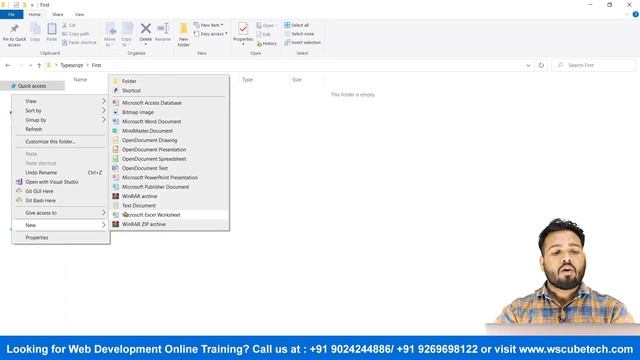Open the Open dropdown in ribbon
The width and height of the screenshot is (640, 360).
click(267, 25)
